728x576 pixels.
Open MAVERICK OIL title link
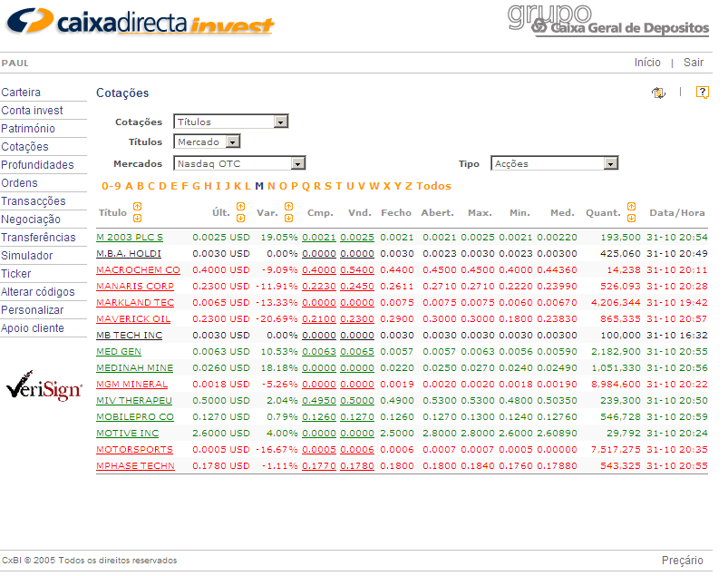(x=133, y=319)
